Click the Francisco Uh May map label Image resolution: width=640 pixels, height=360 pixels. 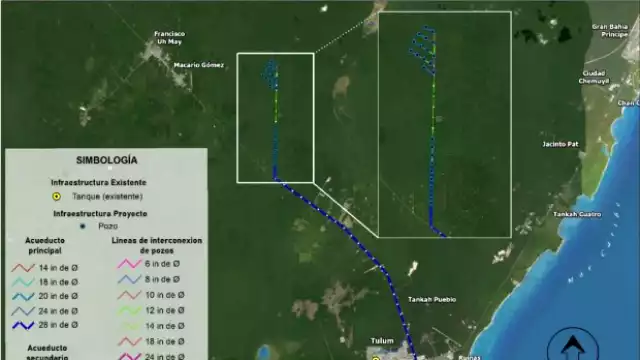coord(169,38)
